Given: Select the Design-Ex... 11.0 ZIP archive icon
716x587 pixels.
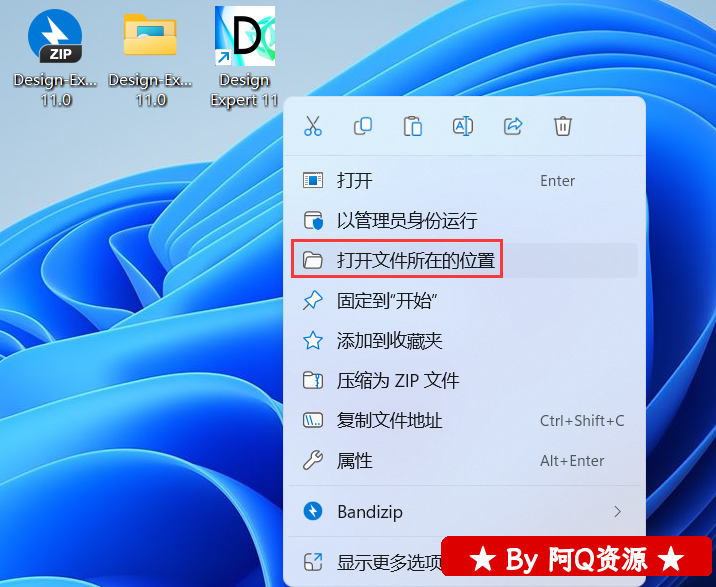Looking at the screenshot, I should (55, 37).
